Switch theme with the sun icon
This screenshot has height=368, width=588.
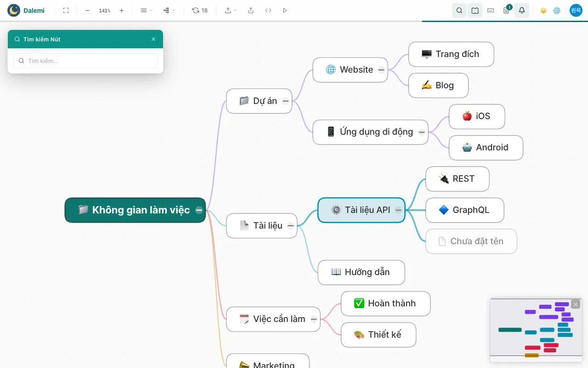[x=543, y=10]
